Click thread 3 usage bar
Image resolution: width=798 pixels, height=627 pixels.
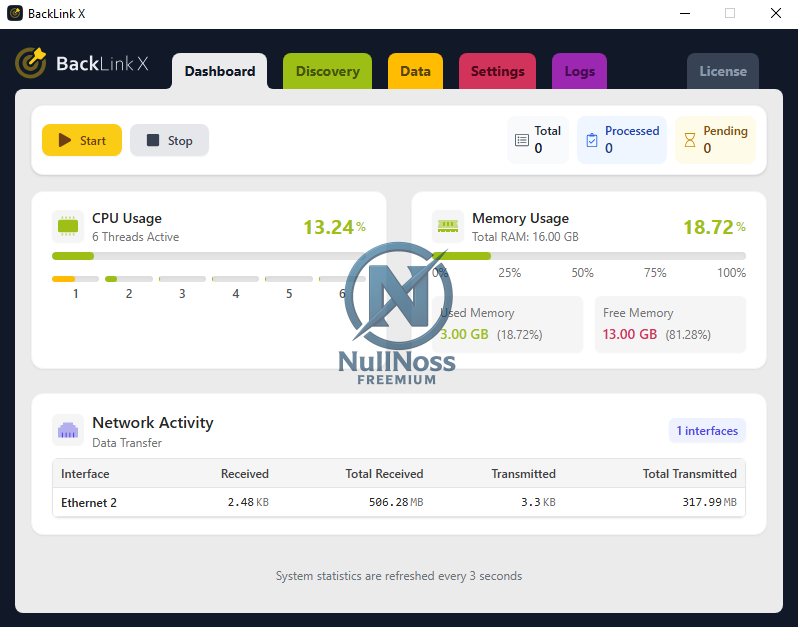[182, 279]
